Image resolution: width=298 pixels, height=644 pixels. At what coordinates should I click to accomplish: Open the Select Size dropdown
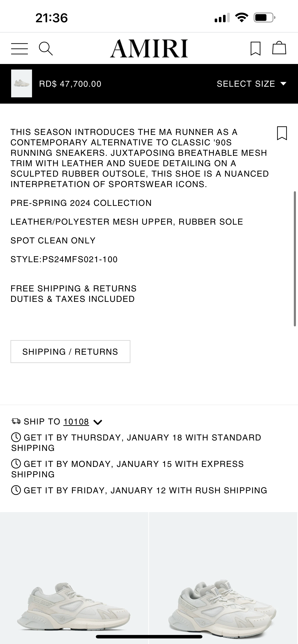coord(251,84)
